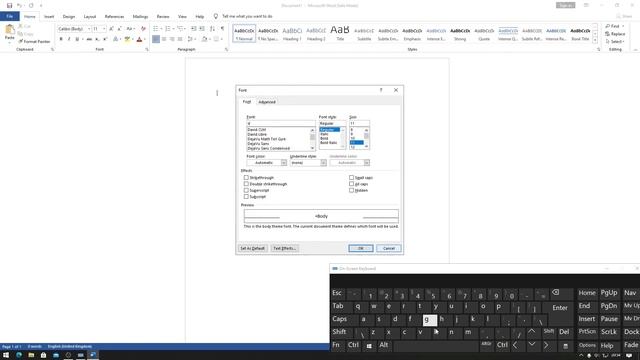Image resolution: width=640 pixels, height=360 pixels.
Task: Check the Hidden effect option
Action: (351, 190)
